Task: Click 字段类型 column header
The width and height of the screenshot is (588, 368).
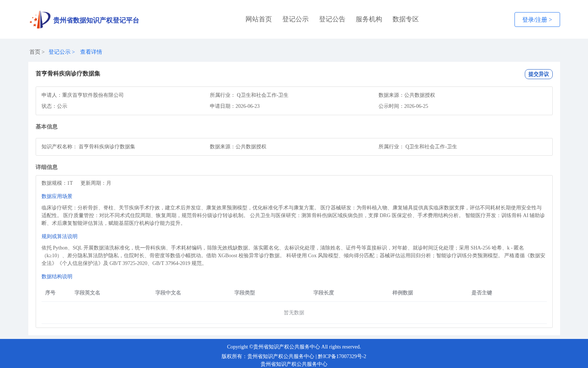Action: pyautogui.click(x=245, y=293)
